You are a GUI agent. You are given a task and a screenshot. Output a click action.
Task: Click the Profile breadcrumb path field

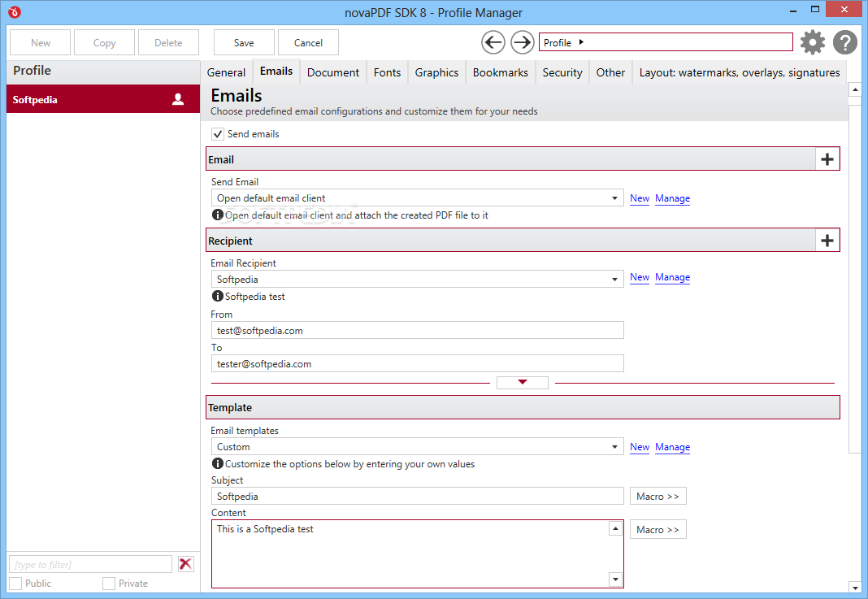click(x=666, y=42)
